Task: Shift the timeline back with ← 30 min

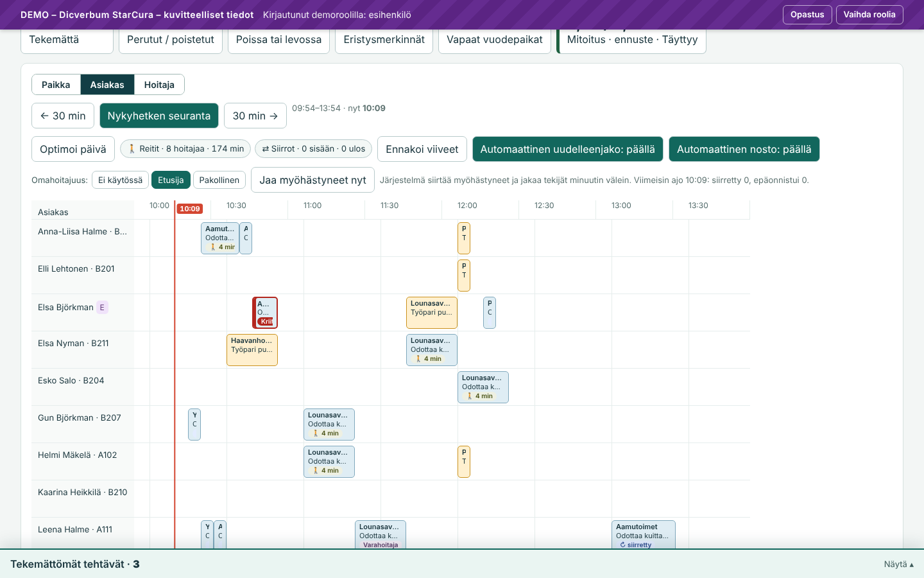Action: [x=63, y=116]
